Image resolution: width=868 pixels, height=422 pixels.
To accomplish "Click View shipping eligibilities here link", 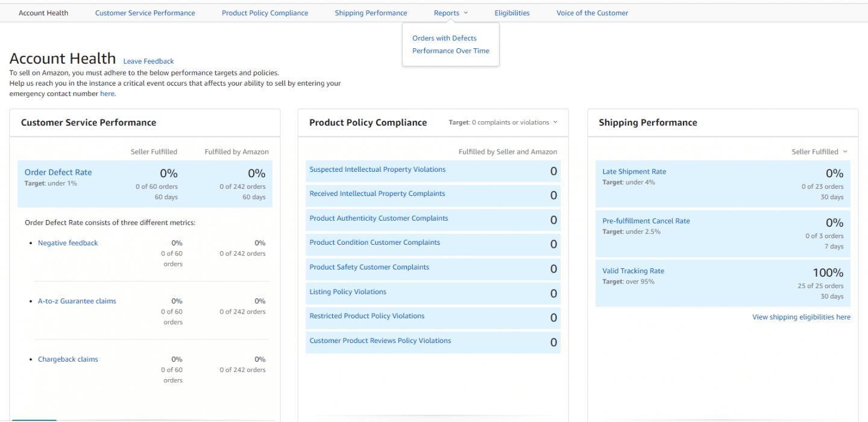I will (801, 317).
